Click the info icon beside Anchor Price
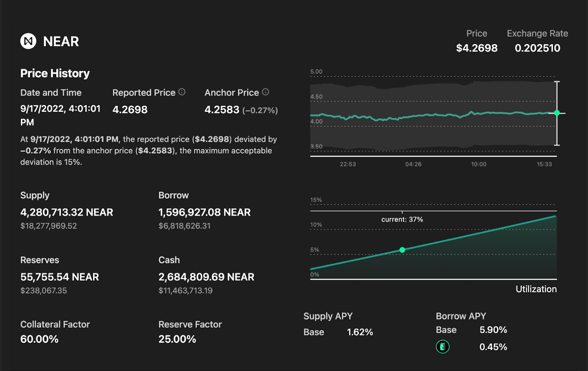This screenshot has width=588, height=371. coord(265,92)
